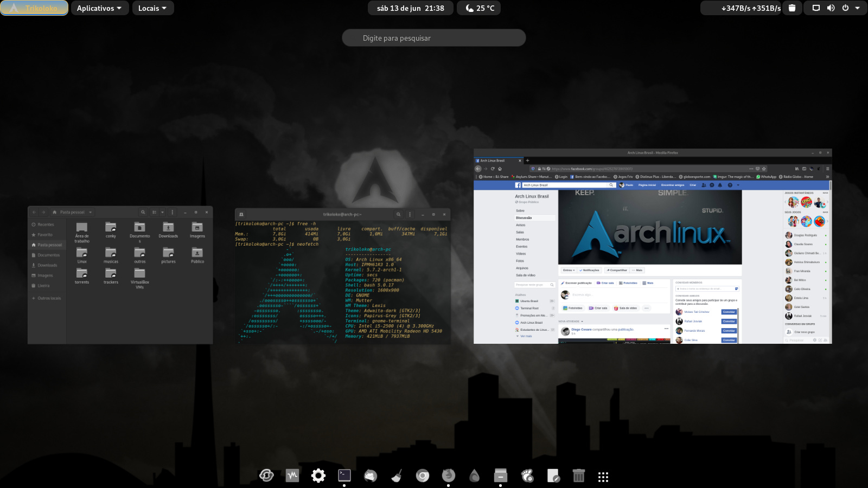Expand the Locais places menu

(x=153, y=8)
